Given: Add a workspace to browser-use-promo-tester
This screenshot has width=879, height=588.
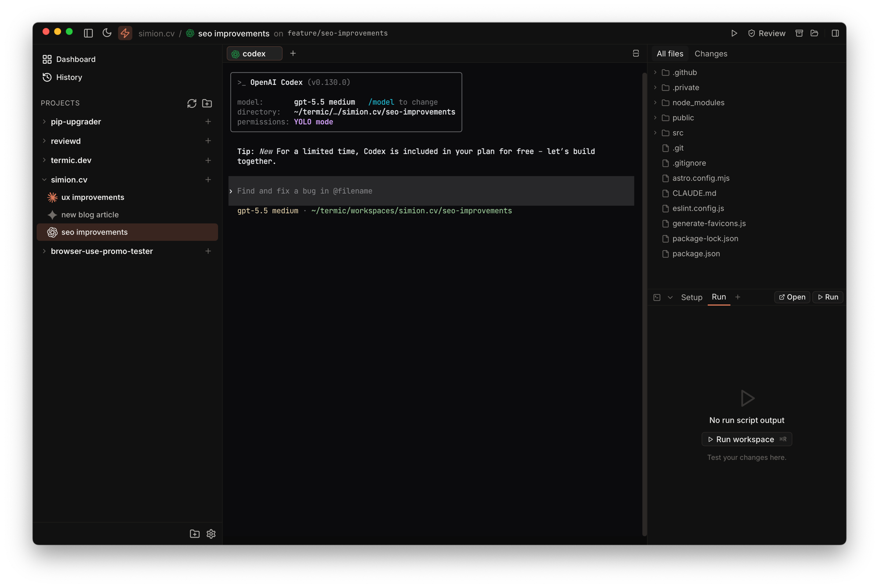Looking at the screenshot, I should coord(208,251).
